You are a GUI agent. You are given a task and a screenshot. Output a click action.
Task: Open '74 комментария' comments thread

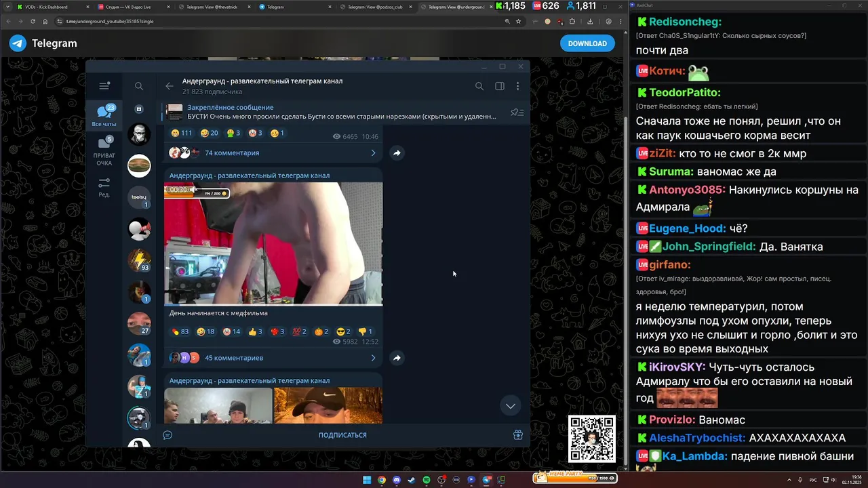[232, 153]
